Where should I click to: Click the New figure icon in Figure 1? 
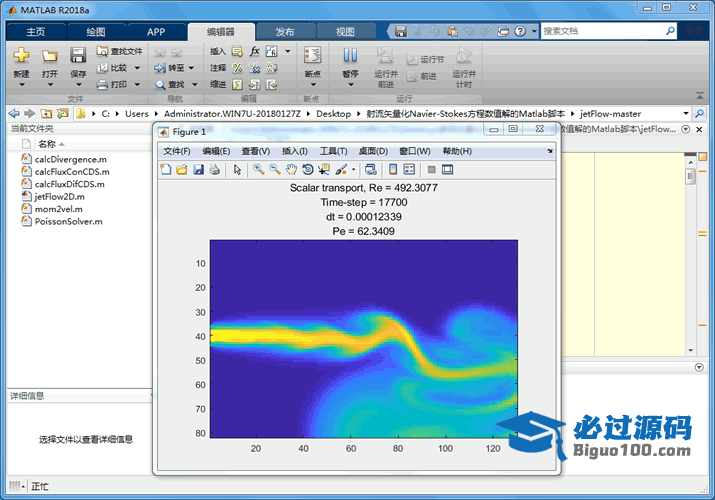166,170
